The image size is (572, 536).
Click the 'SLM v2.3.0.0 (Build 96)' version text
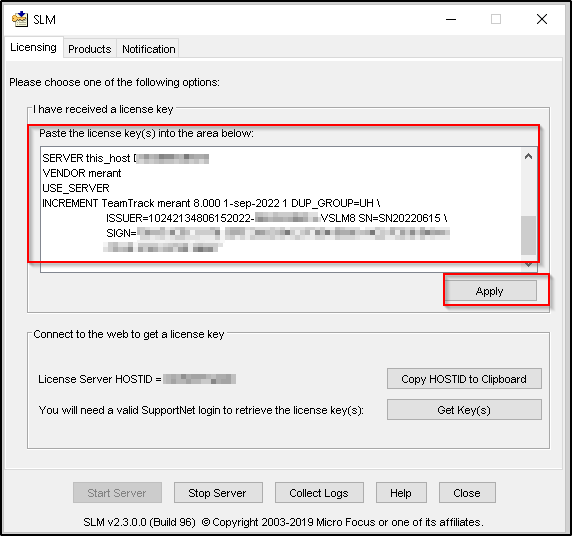click(x=139, y=522)
